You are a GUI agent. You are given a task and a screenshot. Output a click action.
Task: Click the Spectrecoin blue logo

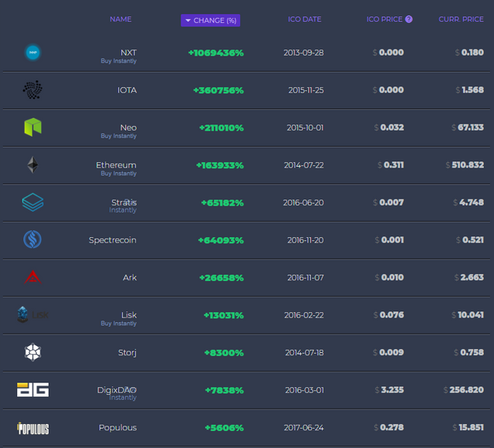32,239
